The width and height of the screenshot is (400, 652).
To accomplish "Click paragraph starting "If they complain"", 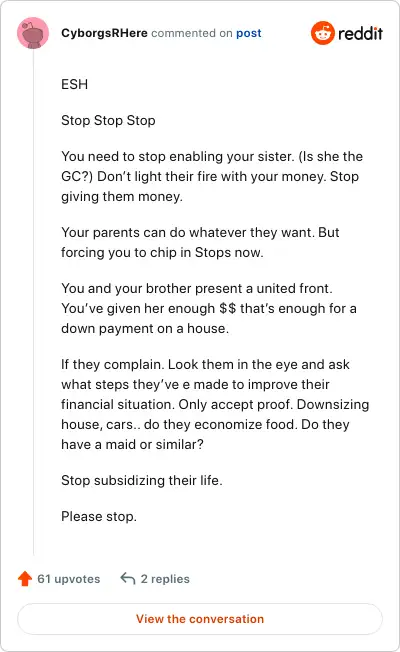I will pos(215,404).
